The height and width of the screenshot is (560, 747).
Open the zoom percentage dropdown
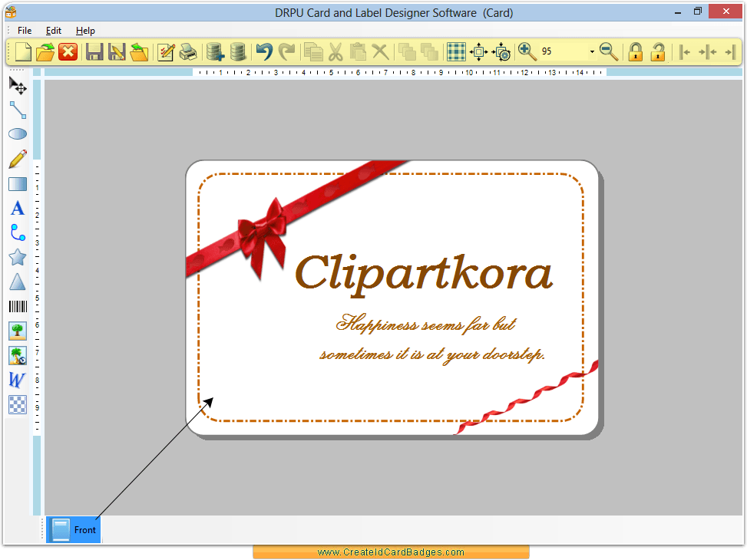click(591, 51)
